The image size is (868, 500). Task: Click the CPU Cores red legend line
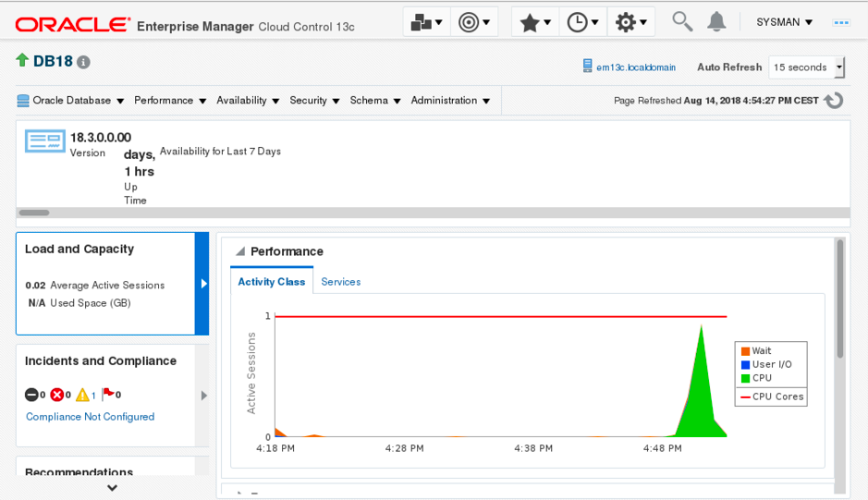click(x=745, y=397)
